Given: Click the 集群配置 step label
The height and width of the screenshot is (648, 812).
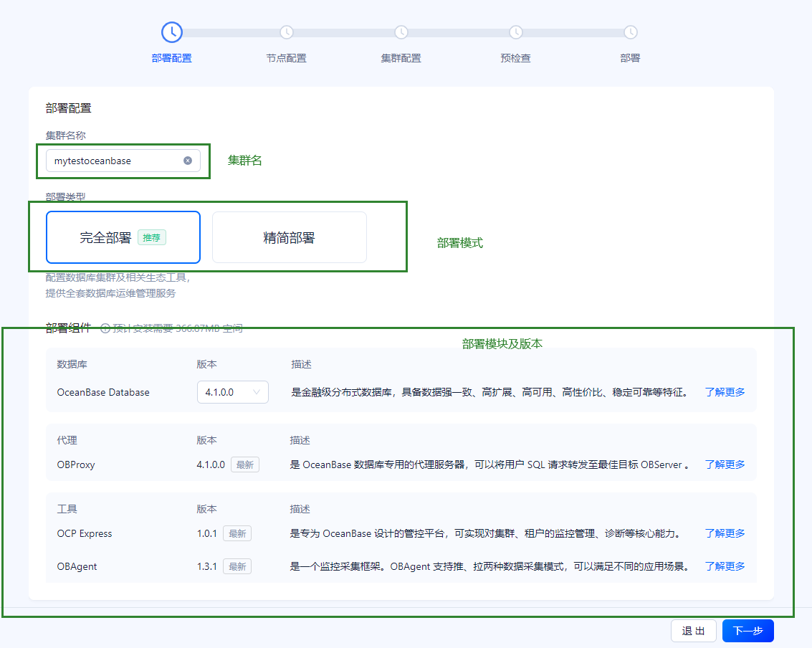Looking at the screenshot, I should pyautogui.click(x=401, y=58).
